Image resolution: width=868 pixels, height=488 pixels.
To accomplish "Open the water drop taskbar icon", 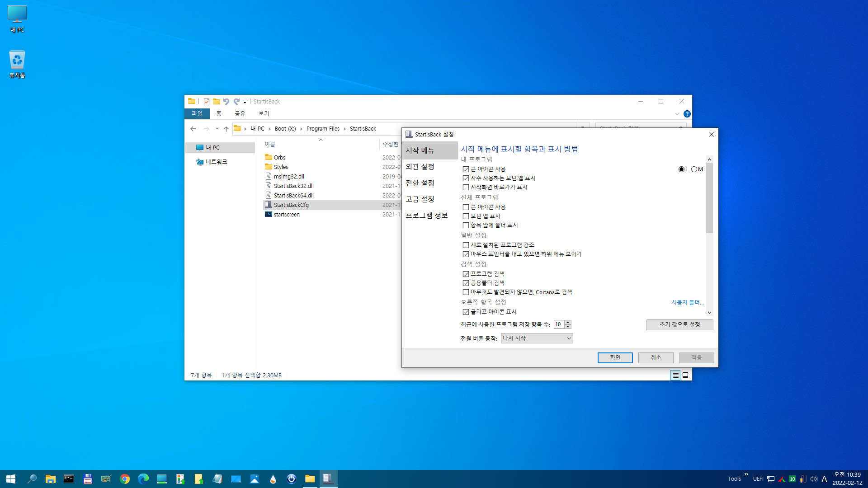I will pyautogui.click(x=273, y=479).
